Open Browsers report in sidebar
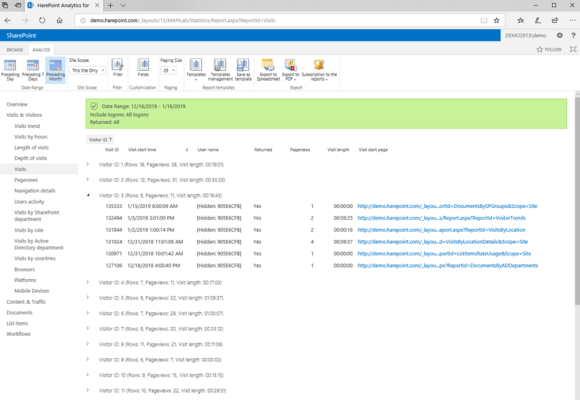 coord(24,269)
